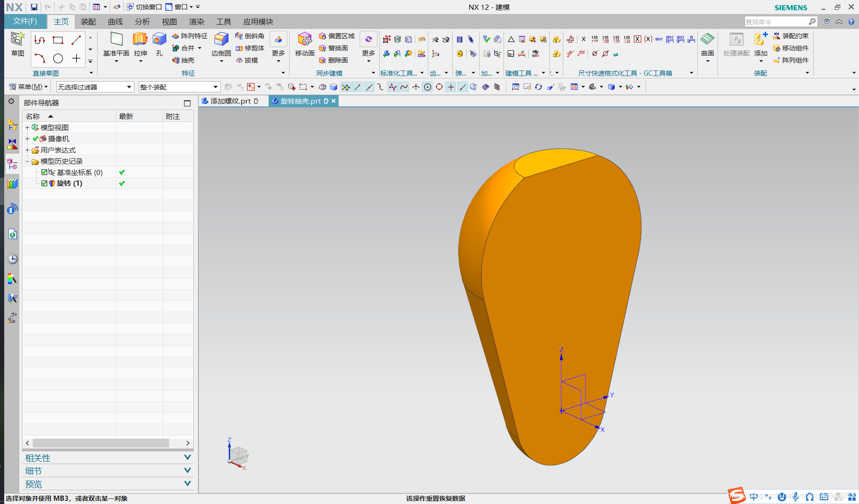The image size is (859, 504).
Task: Select the 旋转 (1) feature row
Action: (x=108, y=183)
